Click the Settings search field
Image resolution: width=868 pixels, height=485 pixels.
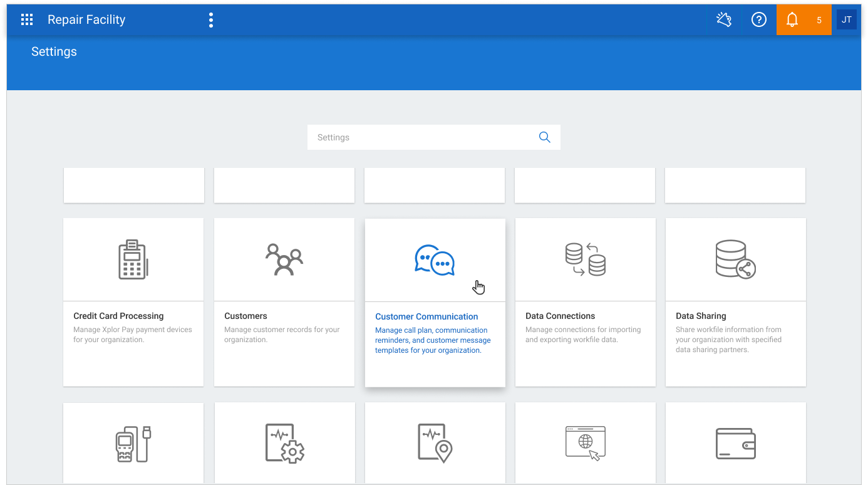(x=433, y=137)
